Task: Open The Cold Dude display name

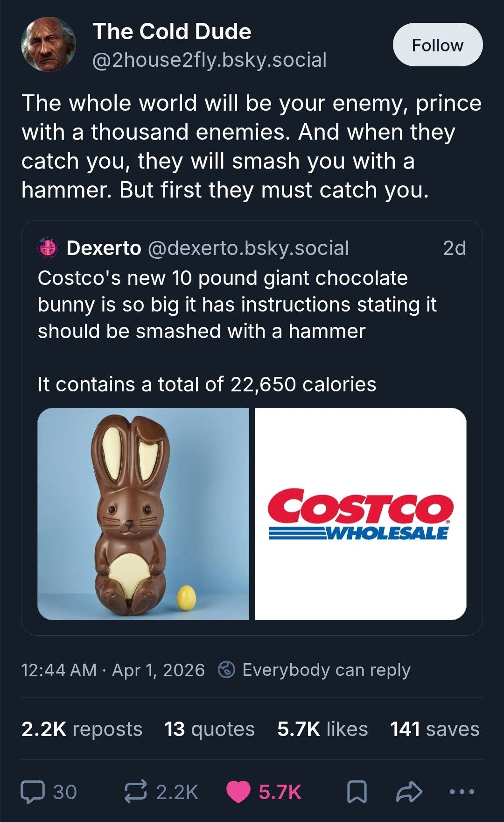Action: [x=172, y=32]
